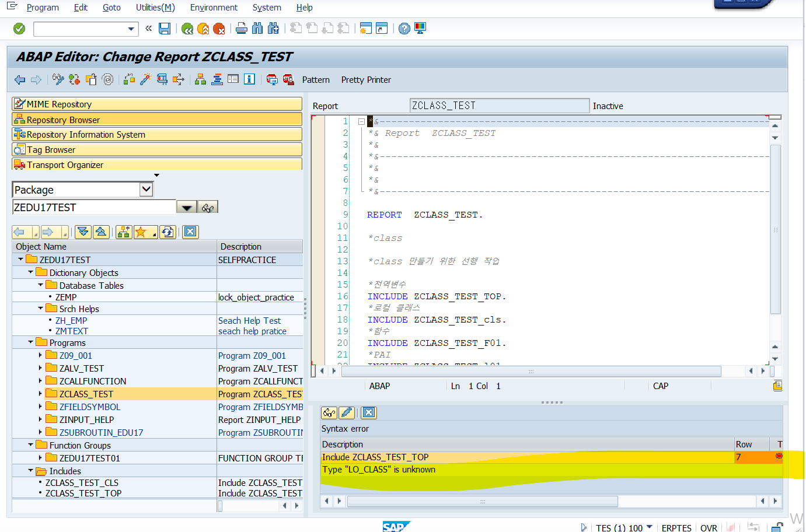Save the report with the floppy disk icon

coord(165,29)
